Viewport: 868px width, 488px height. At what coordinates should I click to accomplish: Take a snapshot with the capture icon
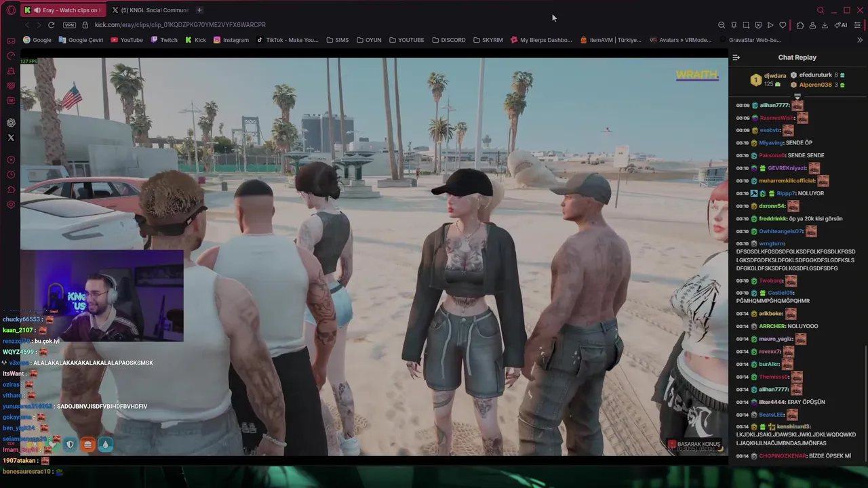coord(746,25)
